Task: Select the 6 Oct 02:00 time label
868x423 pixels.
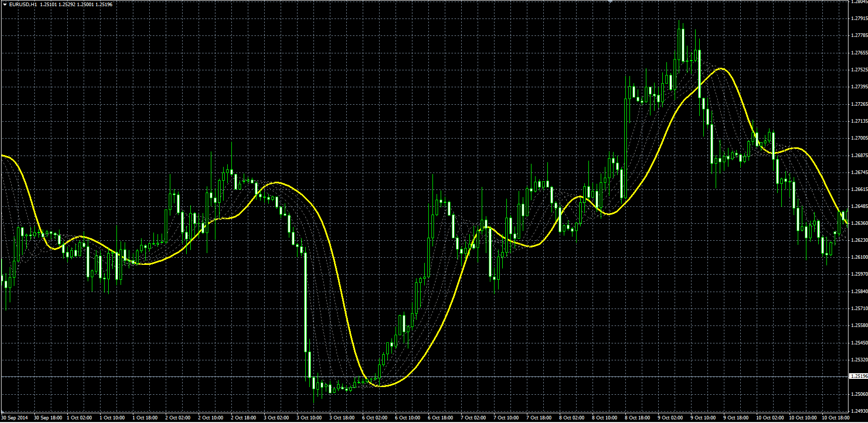Action: (375, 418)
